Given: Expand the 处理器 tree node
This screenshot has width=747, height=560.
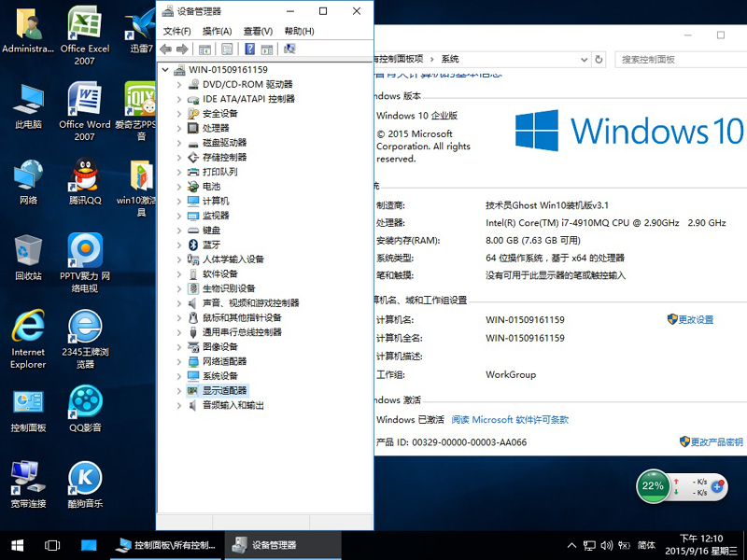Looking at the screenshot, I should point(179,128).
